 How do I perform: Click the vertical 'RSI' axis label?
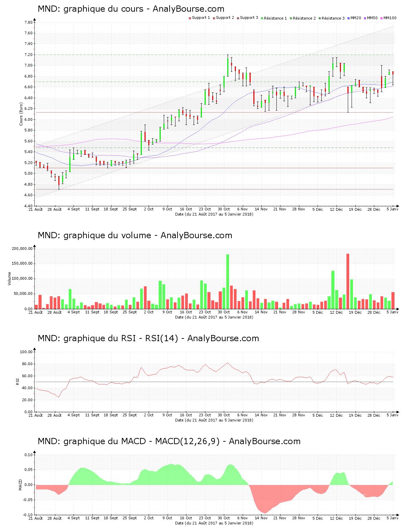tap(18, 382)
